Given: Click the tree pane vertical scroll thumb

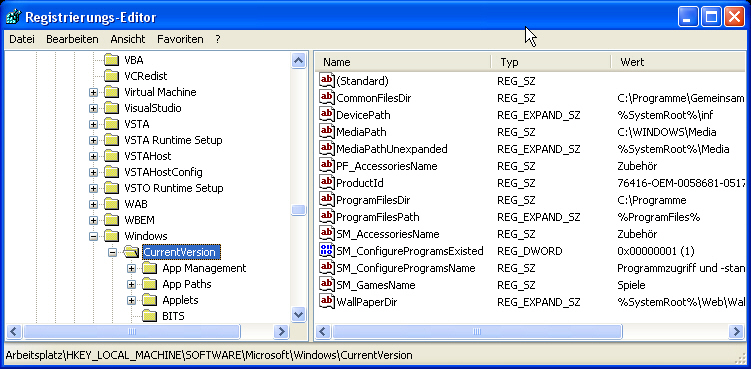Looking at the screenshot, I should pyautogui.click(x=298, y=210).
